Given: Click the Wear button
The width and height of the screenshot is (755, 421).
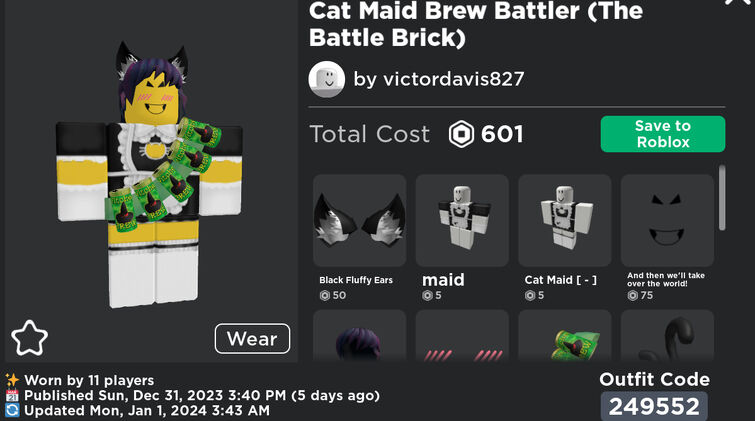Looking at the screenshot, I should (x=252, y=339).
